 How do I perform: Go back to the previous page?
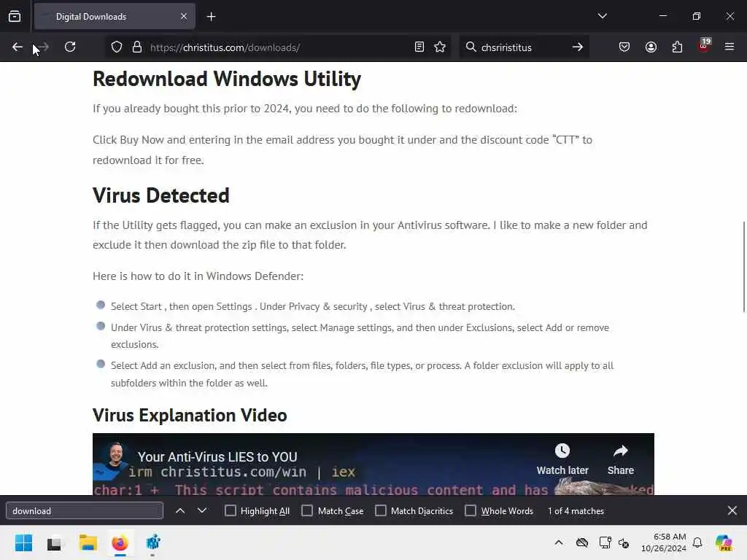tap(18, 47)
